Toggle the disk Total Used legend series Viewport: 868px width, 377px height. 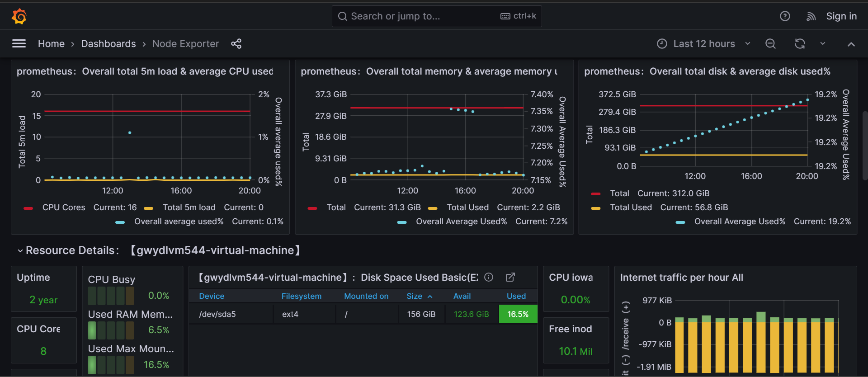tap(631, 207)
